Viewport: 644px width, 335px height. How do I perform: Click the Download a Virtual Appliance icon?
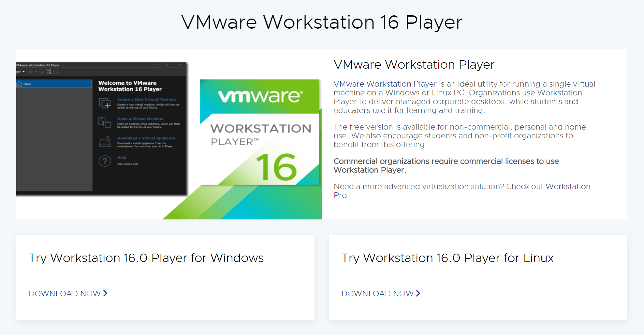(x=105, y=142)
